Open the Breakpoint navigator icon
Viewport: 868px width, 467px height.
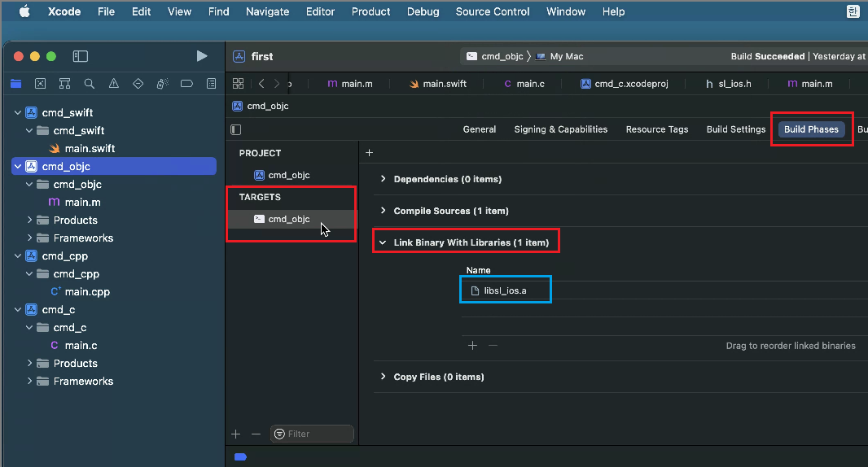(x=186, y=84)
